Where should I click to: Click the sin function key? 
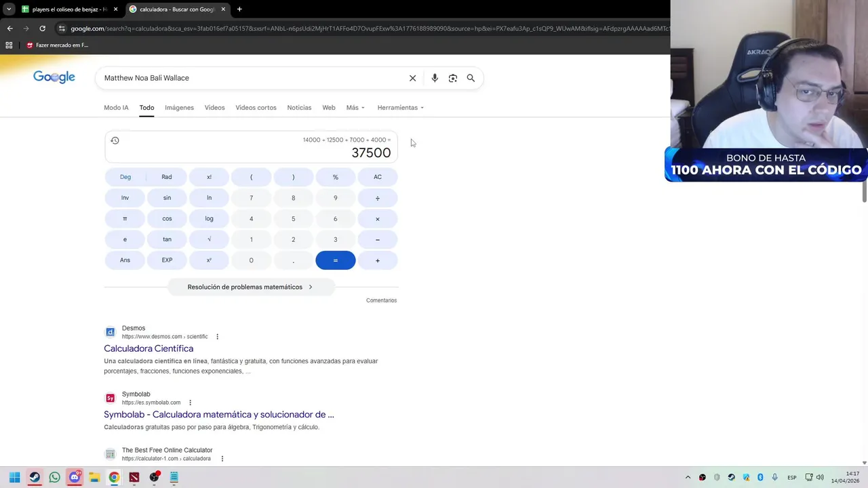coord(167,198)
